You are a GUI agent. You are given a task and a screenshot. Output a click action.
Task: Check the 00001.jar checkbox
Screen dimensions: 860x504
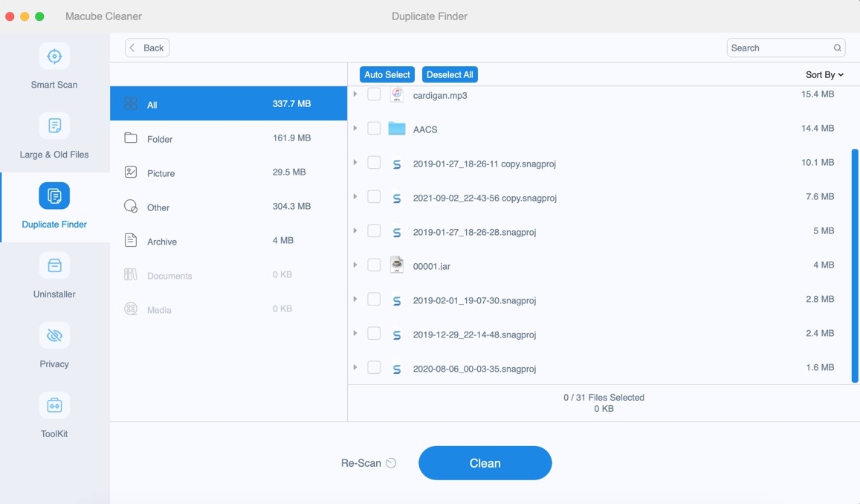click(x=374, y=265)
